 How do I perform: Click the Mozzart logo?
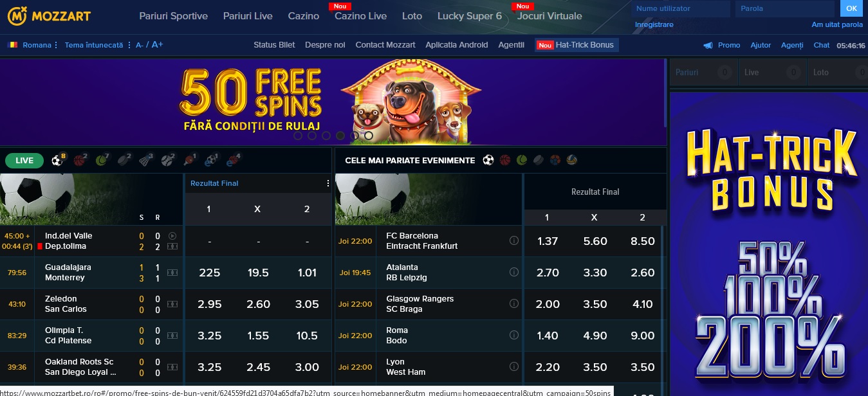(50, 15)
